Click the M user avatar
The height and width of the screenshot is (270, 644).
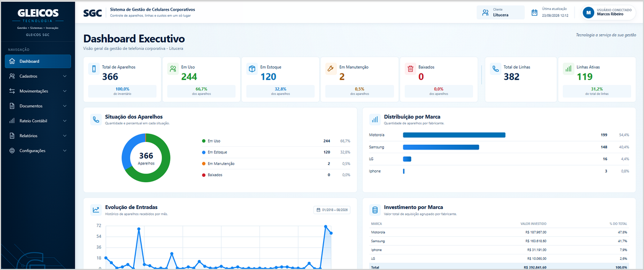coord(589,12)
